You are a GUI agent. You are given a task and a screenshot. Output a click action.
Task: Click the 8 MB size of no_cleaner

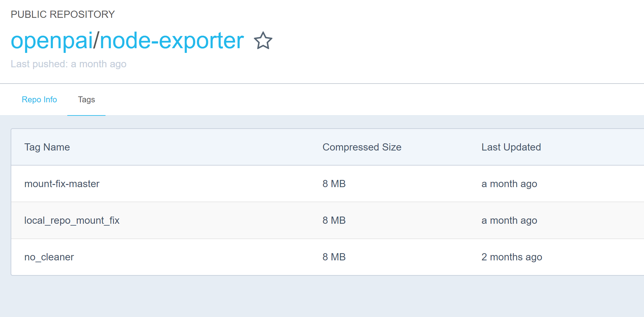pos(334,257)
